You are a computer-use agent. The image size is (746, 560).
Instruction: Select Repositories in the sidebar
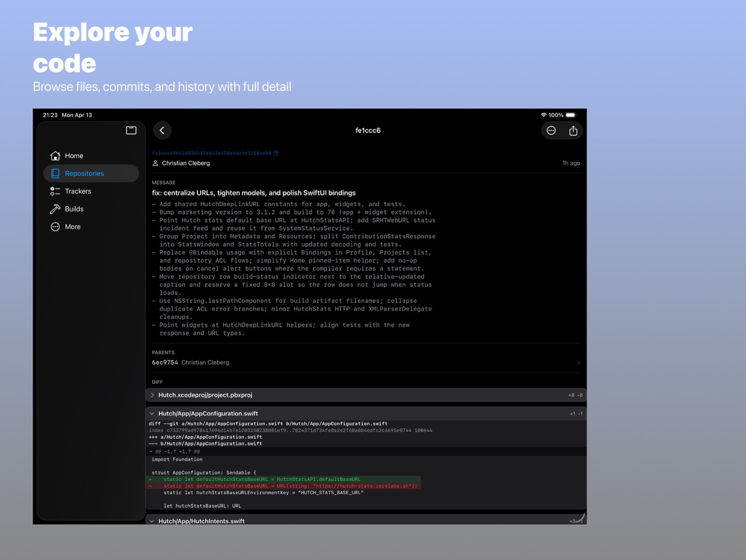point(91,174)
